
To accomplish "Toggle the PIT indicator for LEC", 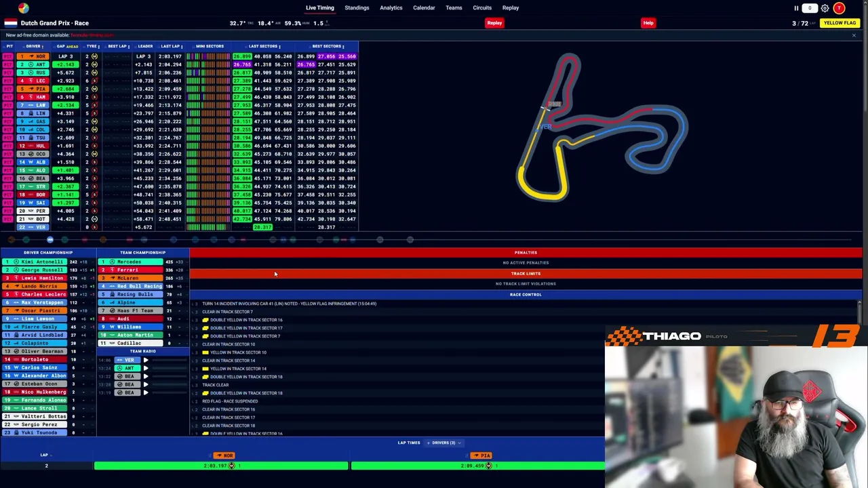I will 8,81.
